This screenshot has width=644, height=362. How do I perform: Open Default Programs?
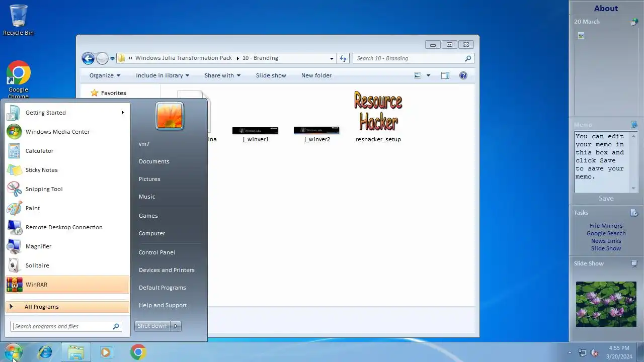coord(163,288)
